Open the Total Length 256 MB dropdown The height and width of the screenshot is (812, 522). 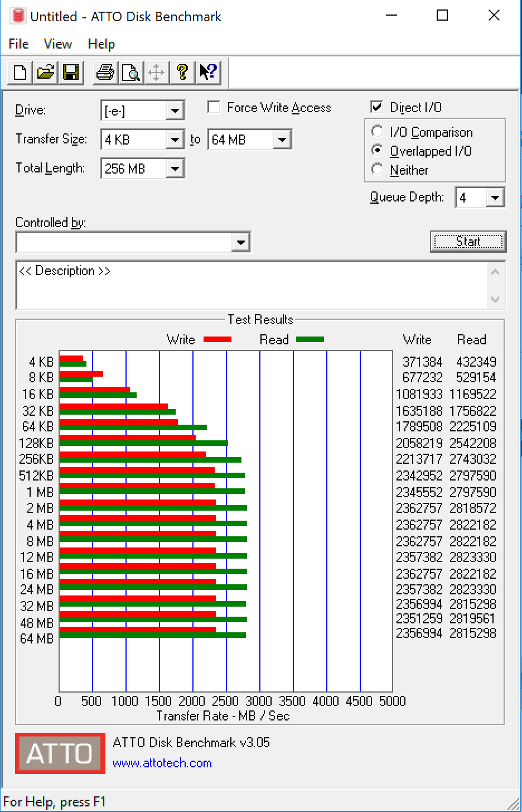175,169
